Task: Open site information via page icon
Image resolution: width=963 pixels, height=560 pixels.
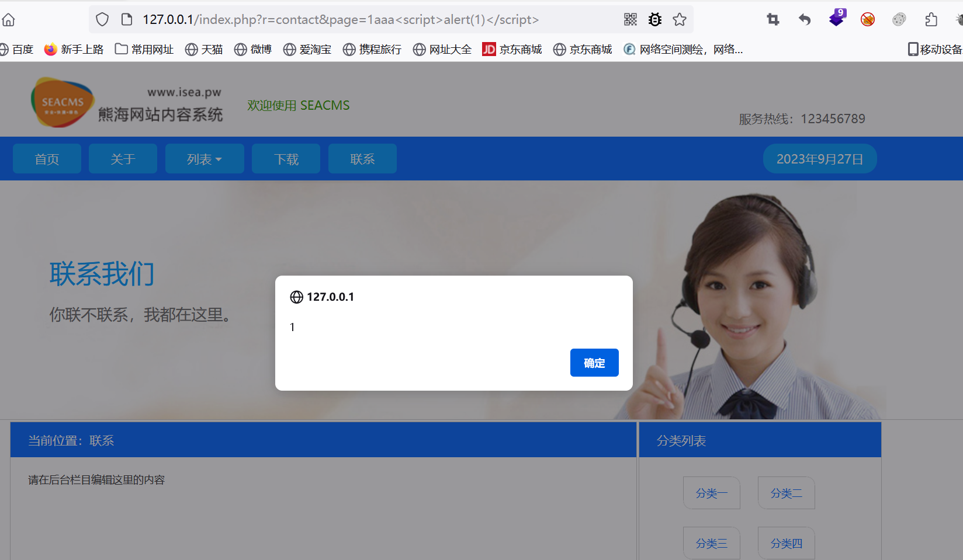Action: pos(126,19)
